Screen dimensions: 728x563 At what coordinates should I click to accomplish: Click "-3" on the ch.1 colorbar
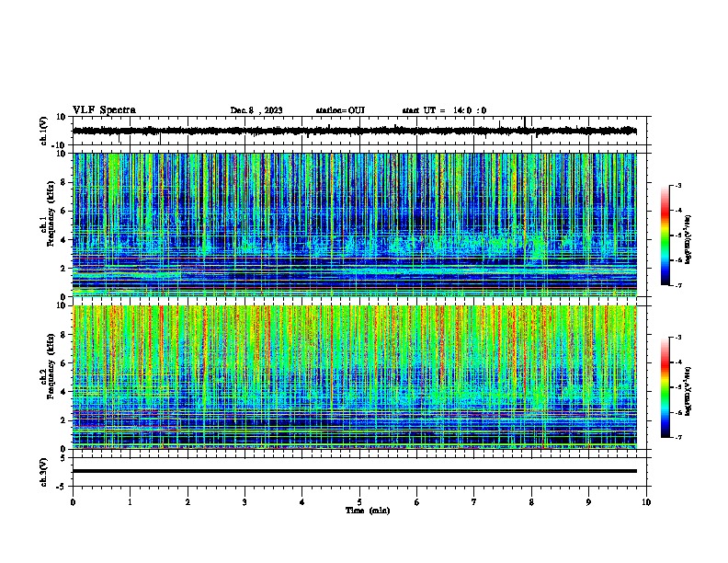(x=678, y=186)
